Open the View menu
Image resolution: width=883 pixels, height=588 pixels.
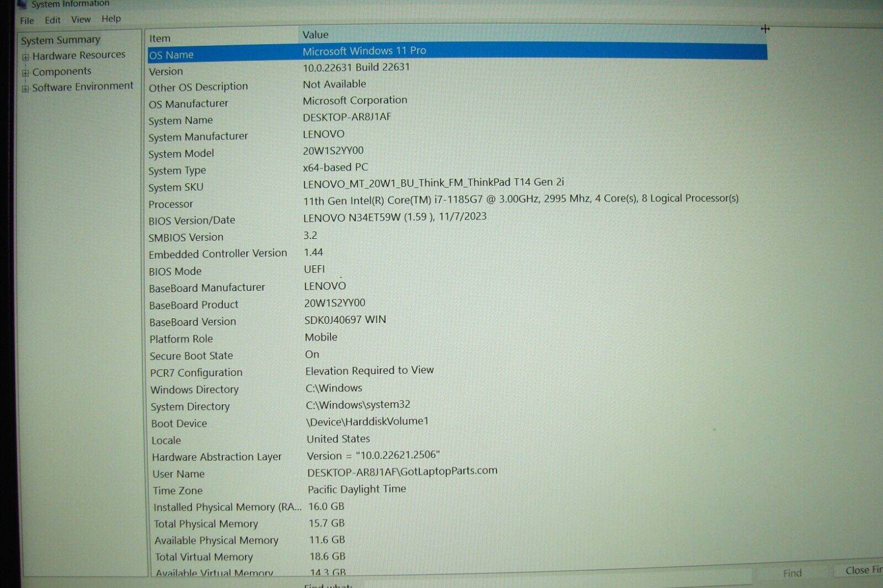coord(81,19)
